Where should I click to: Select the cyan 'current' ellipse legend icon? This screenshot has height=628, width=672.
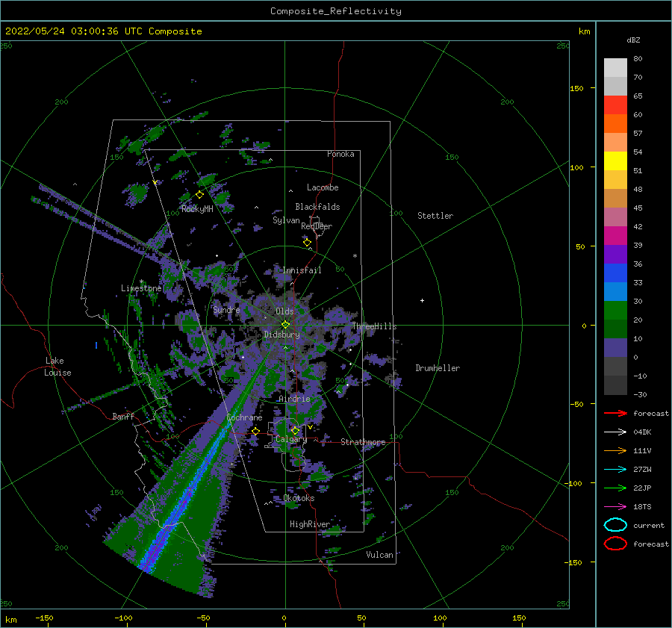click(x=615, y=525)
